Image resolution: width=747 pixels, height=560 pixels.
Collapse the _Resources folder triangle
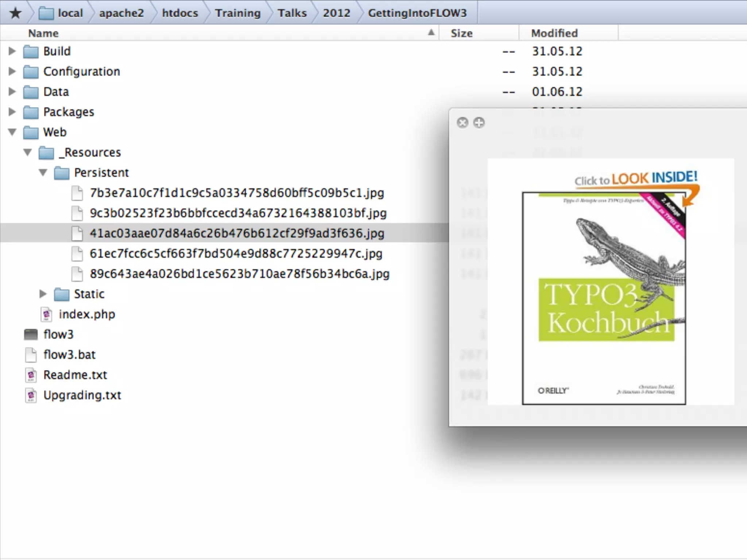(x=28, y=152)
